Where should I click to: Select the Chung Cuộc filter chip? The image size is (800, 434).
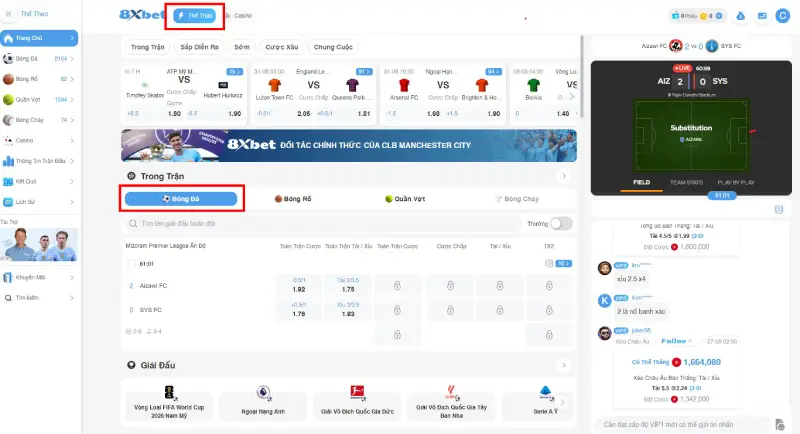tap(333, 47)
